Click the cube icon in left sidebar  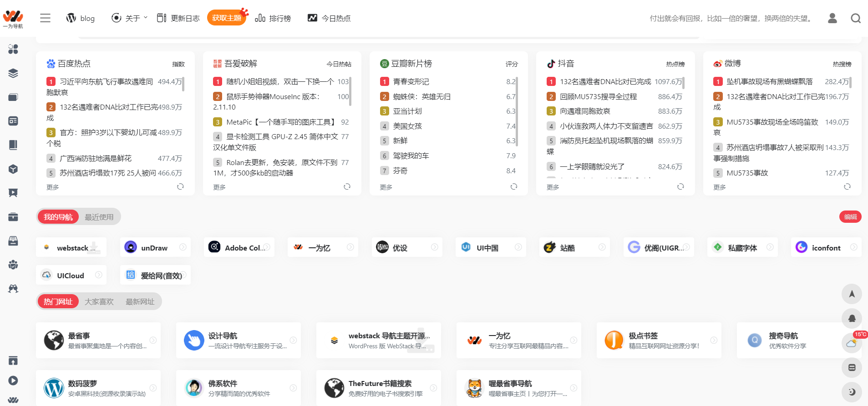13,169
